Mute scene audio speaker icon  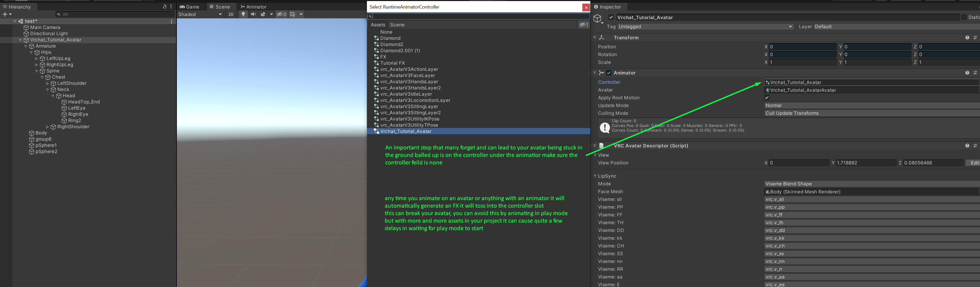[x=253, y=14]
